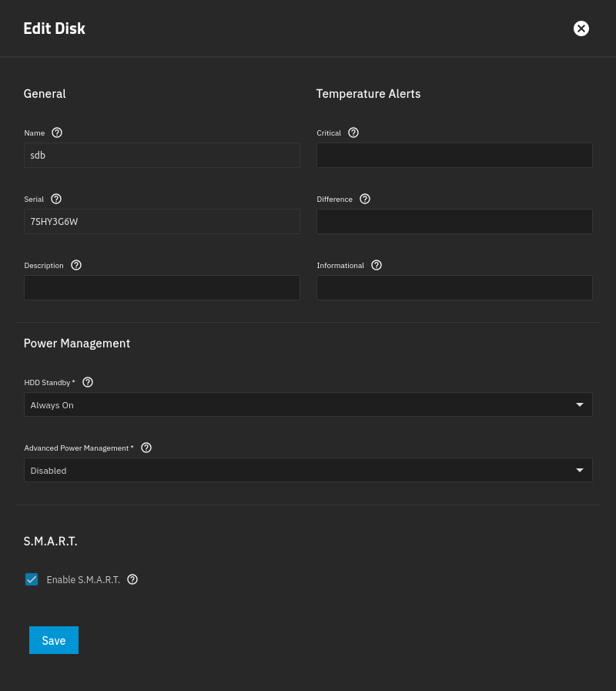Uncheck the Enable S.M.A.R.T. checkbox

point(32,579)
